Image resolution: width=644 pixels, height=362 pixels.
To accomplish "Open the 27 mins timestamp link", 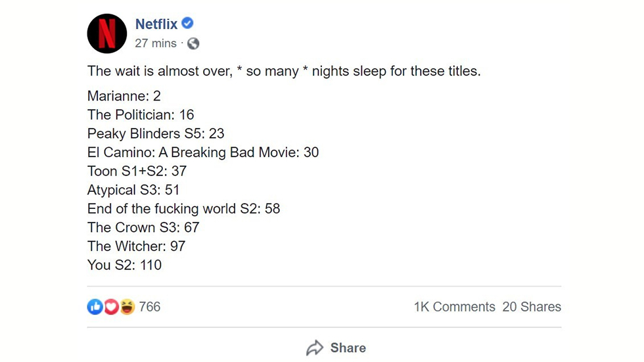I will tap(156, 43).
